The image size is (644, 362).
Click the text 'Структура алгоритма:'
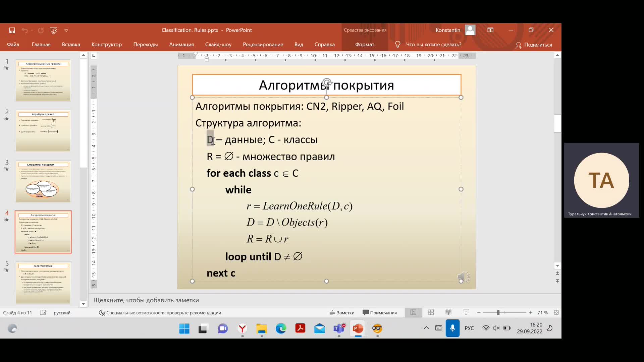coord(248,123)
